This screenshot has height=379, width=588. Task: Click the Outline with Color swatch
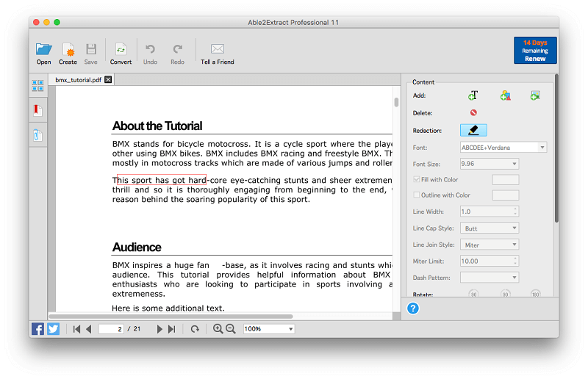[506, 195]
